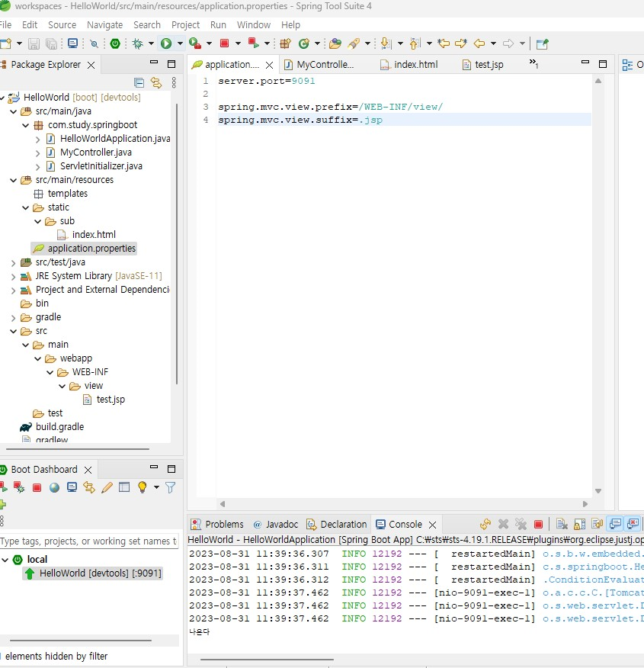This screenshot has width=644, height=668.
Task: Switch to the Declaration tab
Action: [337, 524]
